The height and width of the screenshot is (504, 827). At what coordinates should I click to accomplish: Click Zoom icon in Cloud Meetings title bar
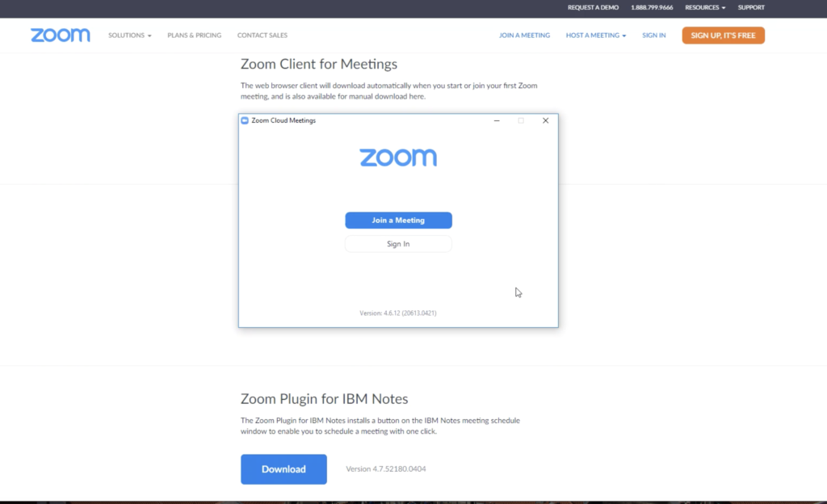(x=245, y=120)
